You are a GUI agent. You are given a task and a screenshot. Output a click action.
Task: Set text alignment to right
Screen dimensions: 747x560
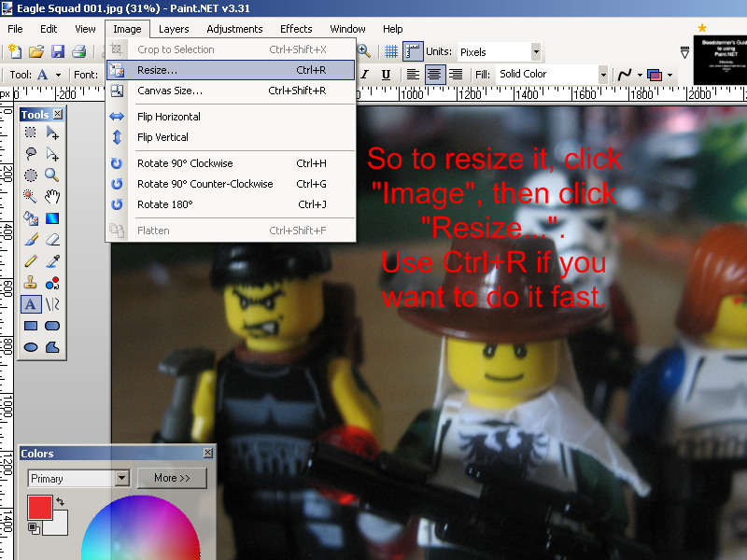[x=456, y=75]
